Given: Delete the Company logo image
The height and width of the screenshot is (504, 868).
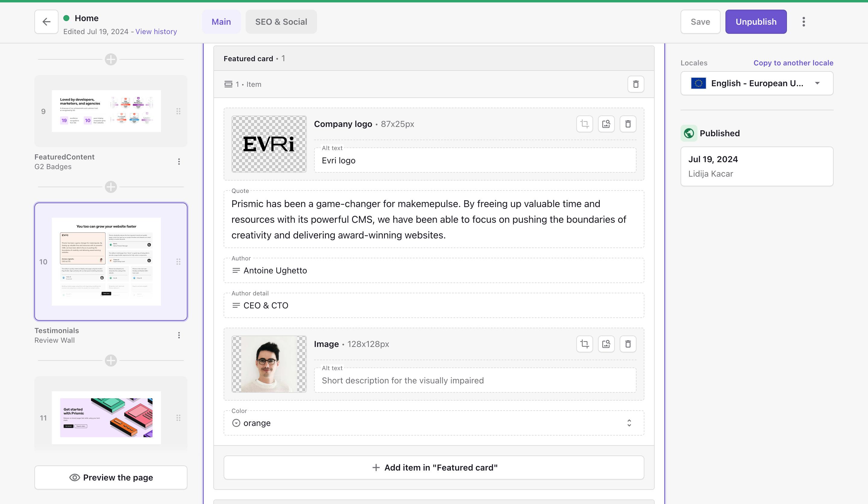Looking at the screenshot, I should tap(627, 124).
